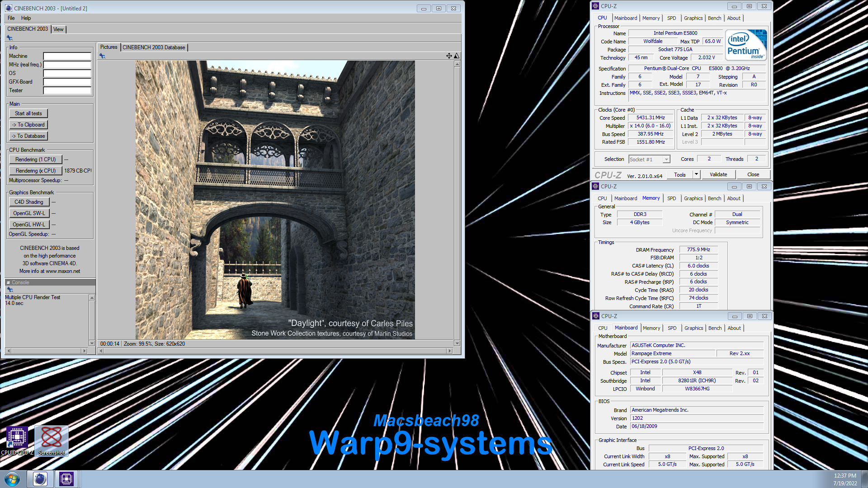Open the Windows Start orb
Screen dimensions: 868x488
(12, 479)
